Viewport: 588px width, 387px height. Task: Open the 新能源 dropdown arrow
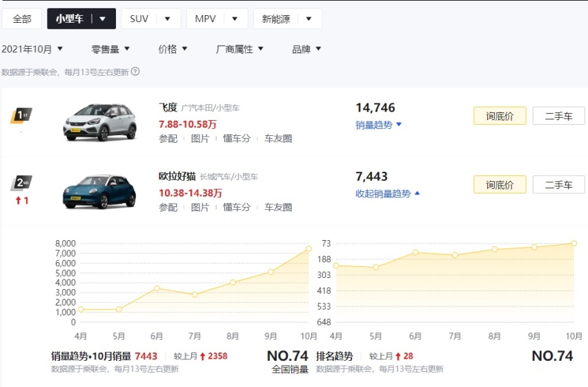tap(308, 19)
